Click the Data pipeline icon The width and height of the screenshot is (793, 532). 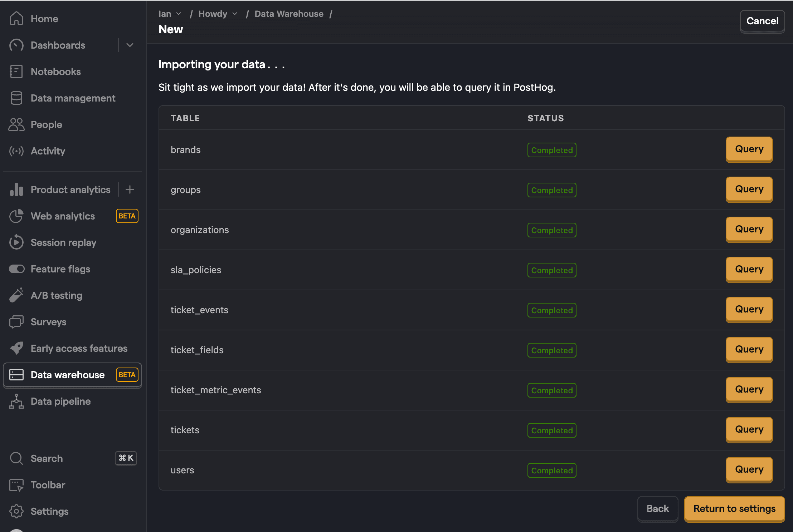[16, 401]
